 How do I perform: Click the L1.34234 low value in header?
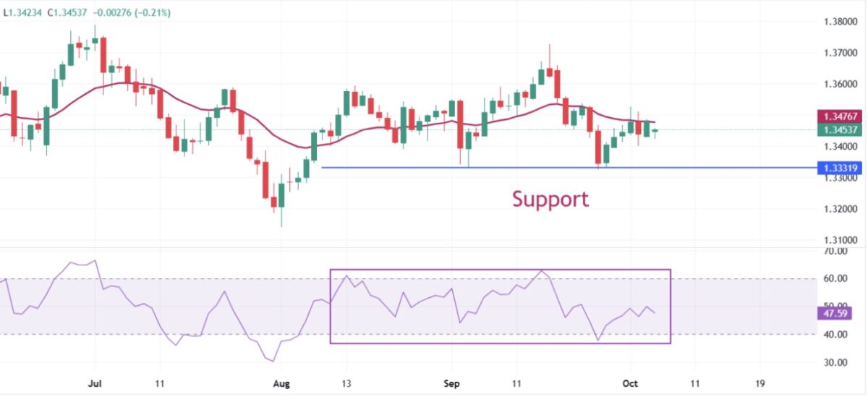click(24, 12)
